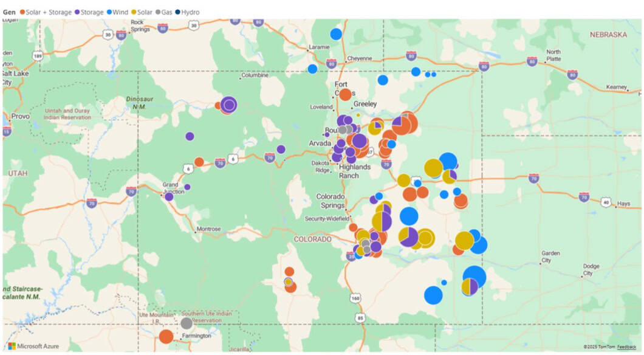
Task: Click the blue Wind bubble east of Colorado Springs
Action: pos(409,216)
